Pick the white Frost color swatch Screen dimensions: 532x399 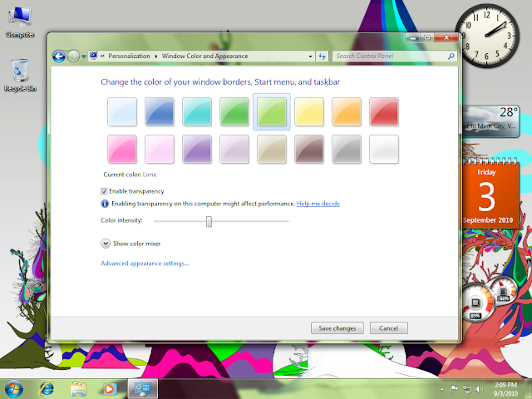(384, 149)
